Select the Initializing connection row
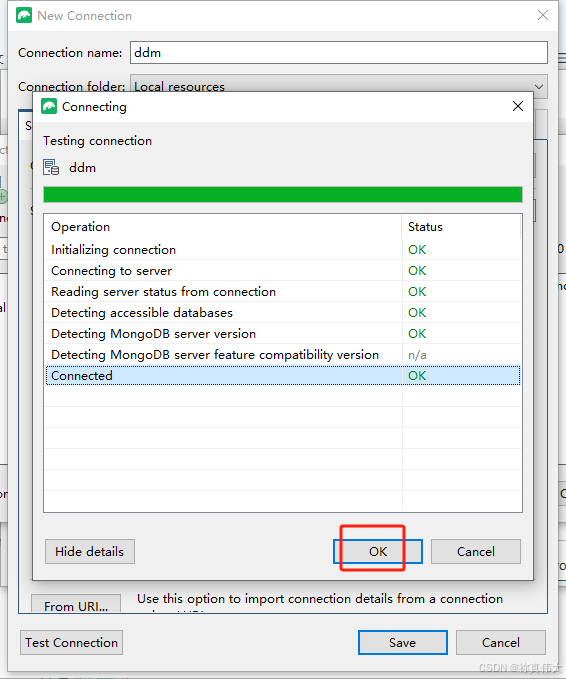Image resolution: width=566 pixels, height=679 pixels. click(283, 249)
